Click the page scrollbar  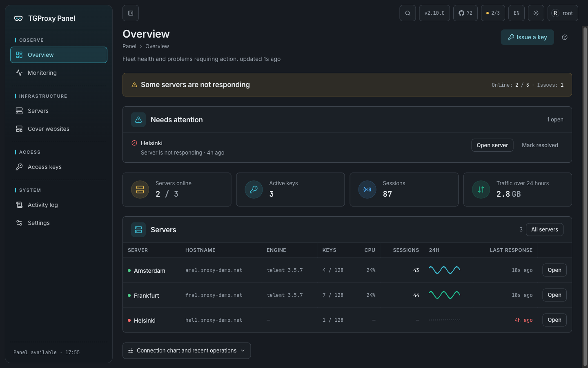click(585, 196)
